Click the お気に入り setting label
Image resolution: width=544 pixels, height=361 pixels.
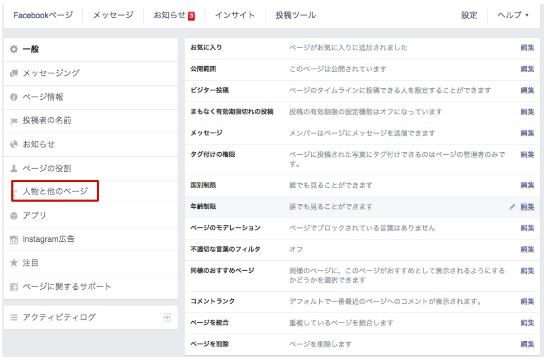(206, 48)
